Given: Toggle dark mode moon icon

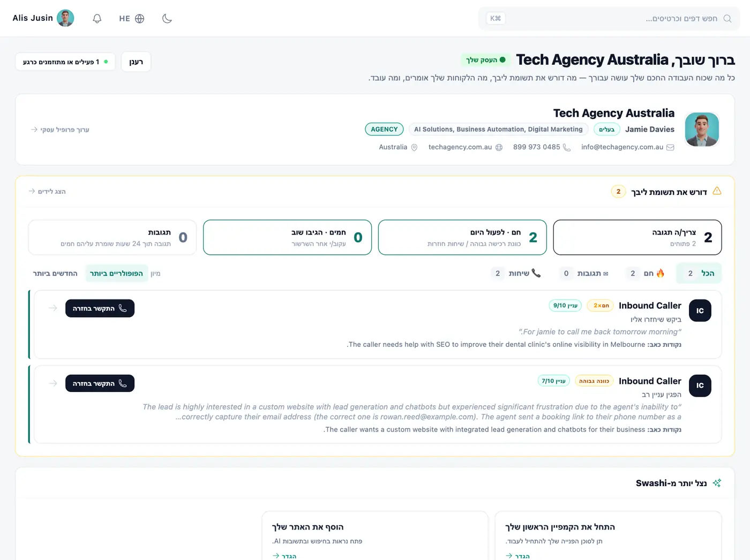Looking at the screenshot, I should tap(167, 19).
